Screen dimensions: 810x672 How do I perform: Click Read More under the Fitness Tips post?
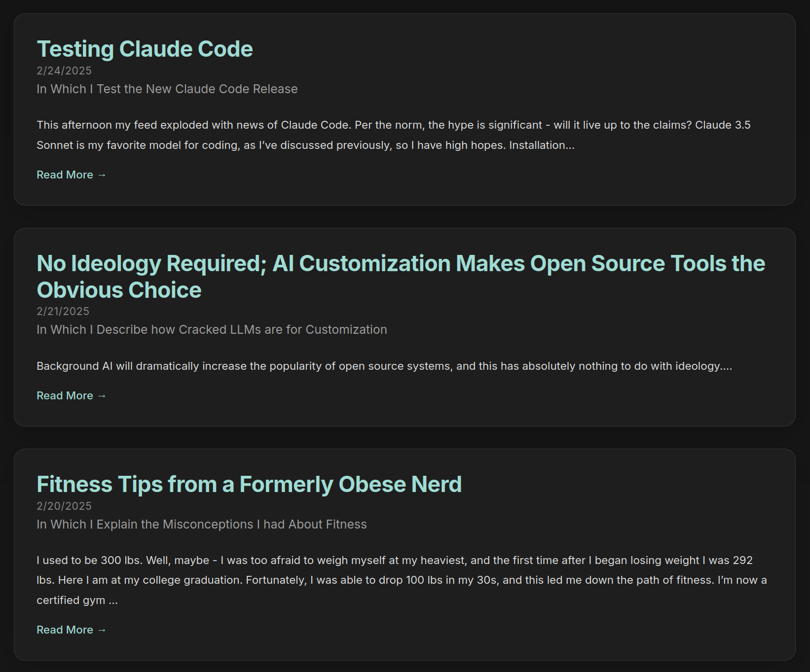point(72,630)
